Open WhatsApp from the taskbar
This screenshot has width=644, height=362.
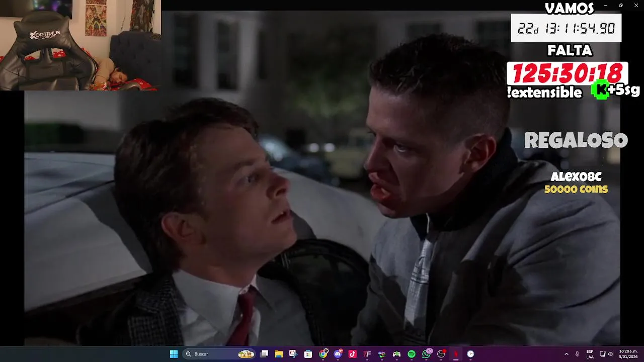[427, 354]
